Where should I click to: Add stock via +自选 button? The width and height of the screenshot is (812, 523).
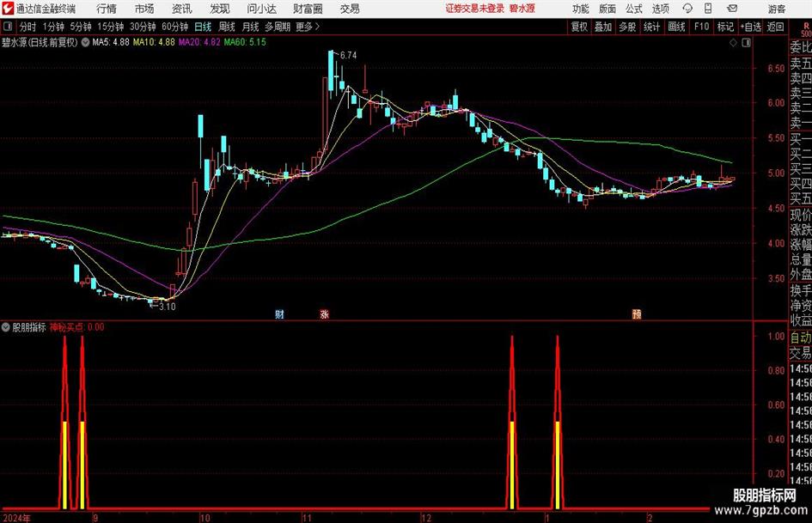click(x=751, y=27)
